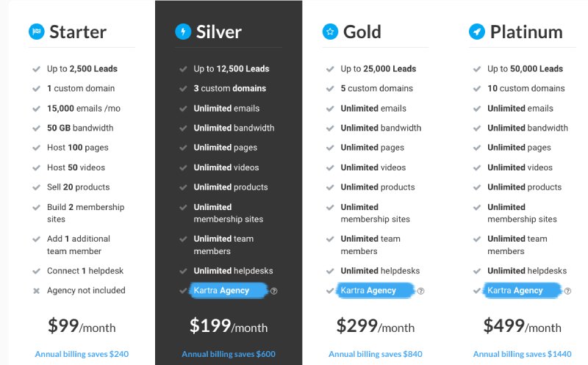The height and width of the screenshot is (365, 588).
Task: Open the Gold Kartra Agency help icon
Action: coord(420,291)
